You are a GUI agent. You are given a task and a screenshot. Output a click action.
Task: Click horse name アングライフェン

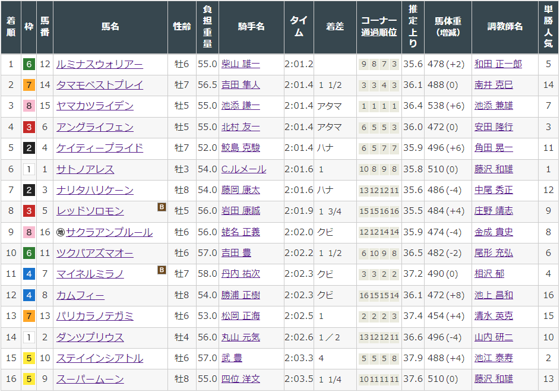95,127
